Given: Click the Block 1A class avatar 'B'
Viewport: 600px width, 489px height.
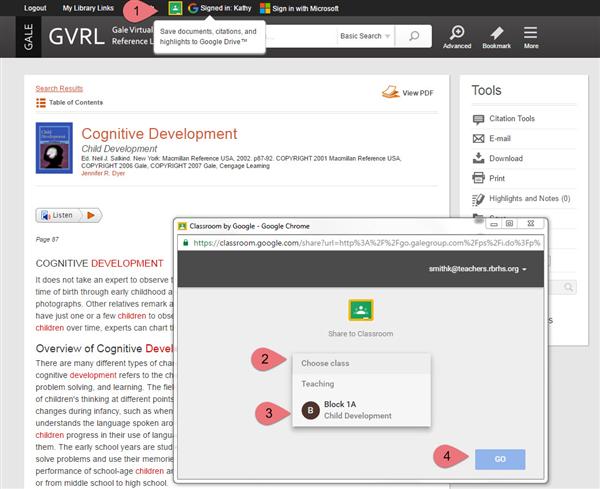Looking at the screenshot, I should point(311,411).
